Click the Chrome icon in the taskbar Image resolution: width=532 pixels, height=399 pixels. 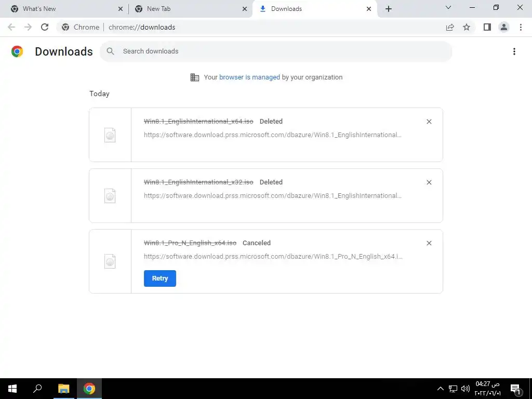click(x=89, y=389)
